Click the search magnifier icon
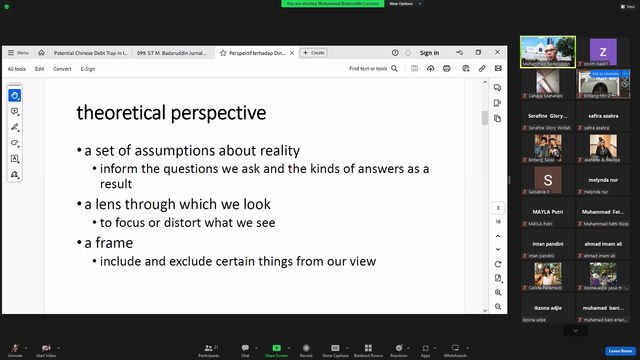 [394, 69]
